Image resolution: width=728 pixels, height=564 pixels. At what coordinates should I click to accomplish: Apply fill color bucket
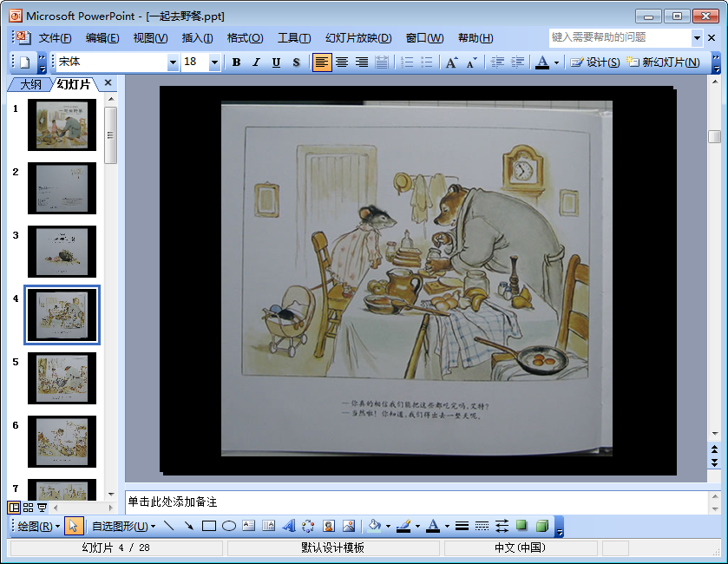click(374, 527)
